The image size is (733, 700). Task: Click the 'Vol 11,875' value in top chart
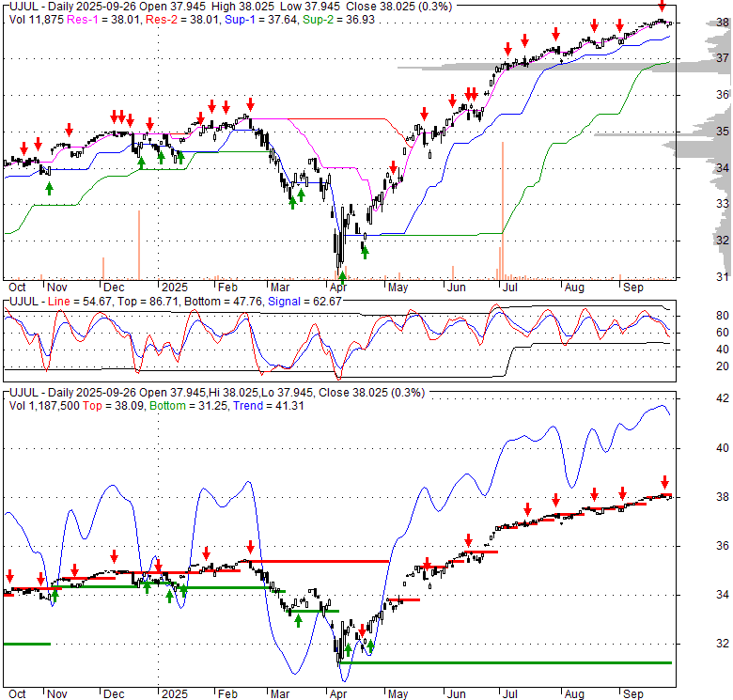click(37, 20)
